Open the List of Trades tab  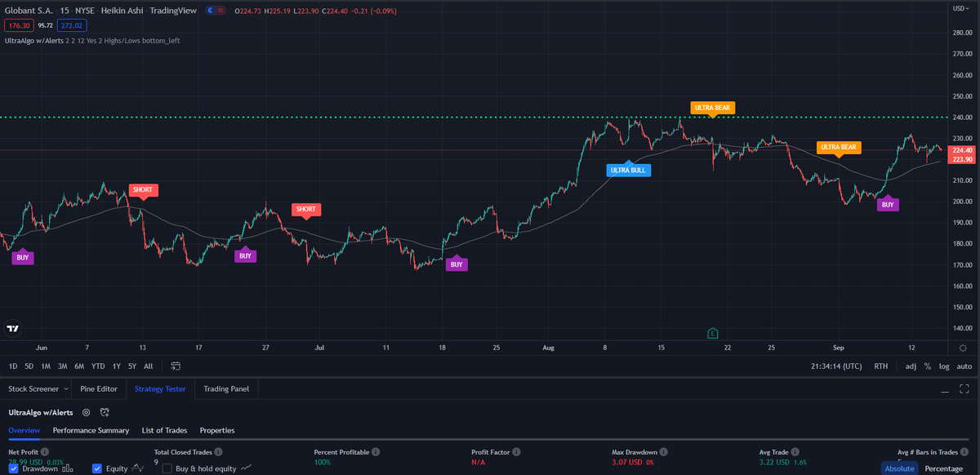pyautogui.click(x=164, y=430)
